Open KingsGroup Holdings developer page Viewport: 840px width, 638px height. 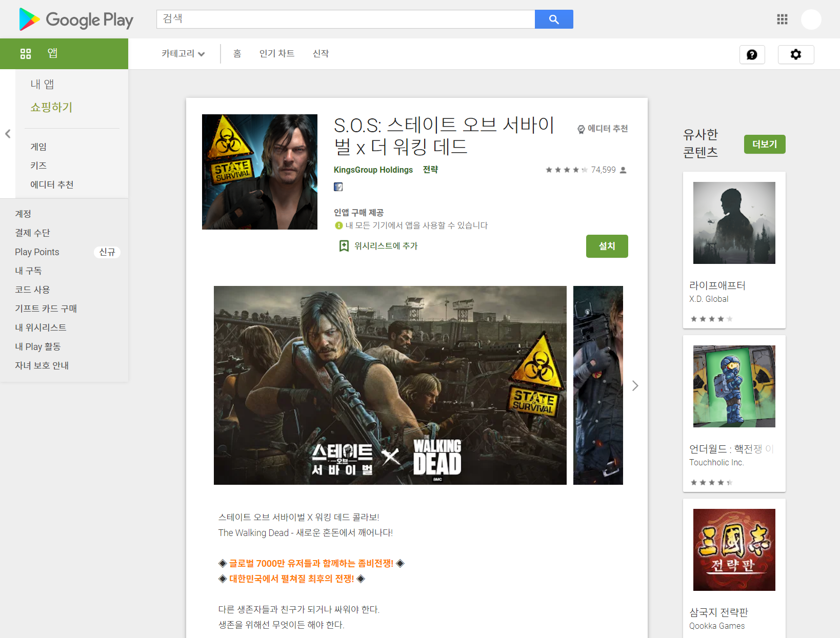[373, 170]
